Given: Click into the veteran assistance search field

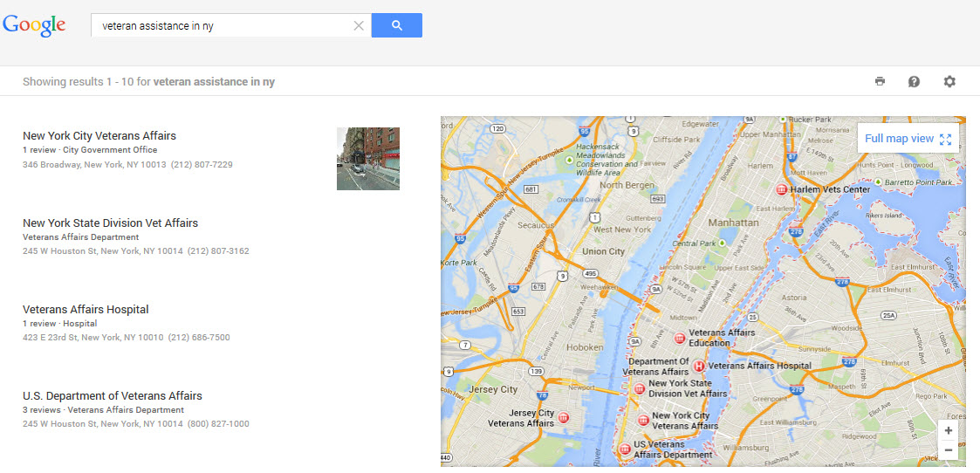Looking at the screenshot, I should [x=222, y=25].
